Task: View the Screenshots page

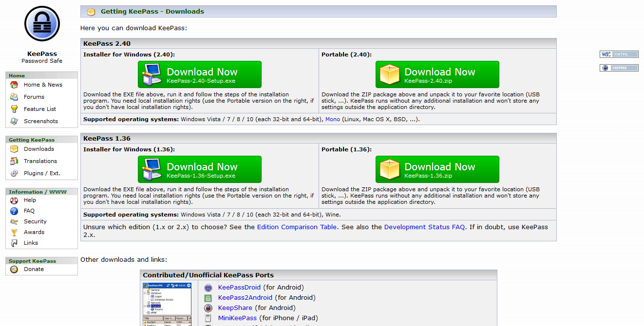Action: [x=41, y=121]
